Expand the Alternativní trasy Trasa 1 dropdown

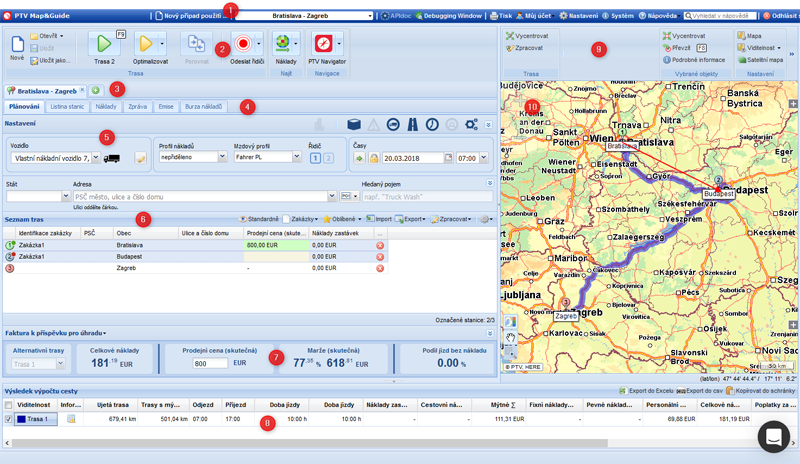point(60,364)
